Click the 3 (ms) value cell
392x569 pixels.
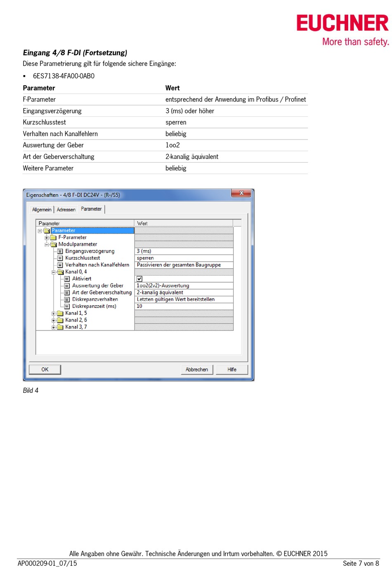(184, 251)
